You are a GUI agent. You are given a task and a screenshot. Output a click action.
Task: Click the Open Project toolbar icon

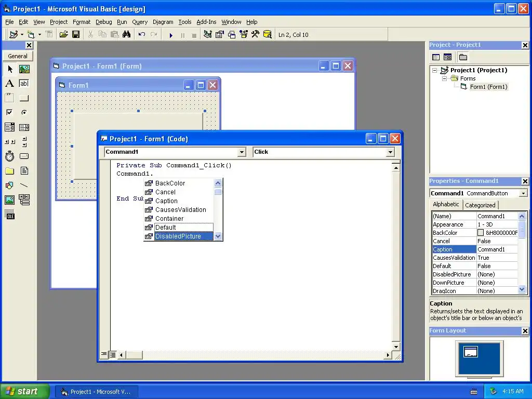pyautogui.click(x=63, y=35)
